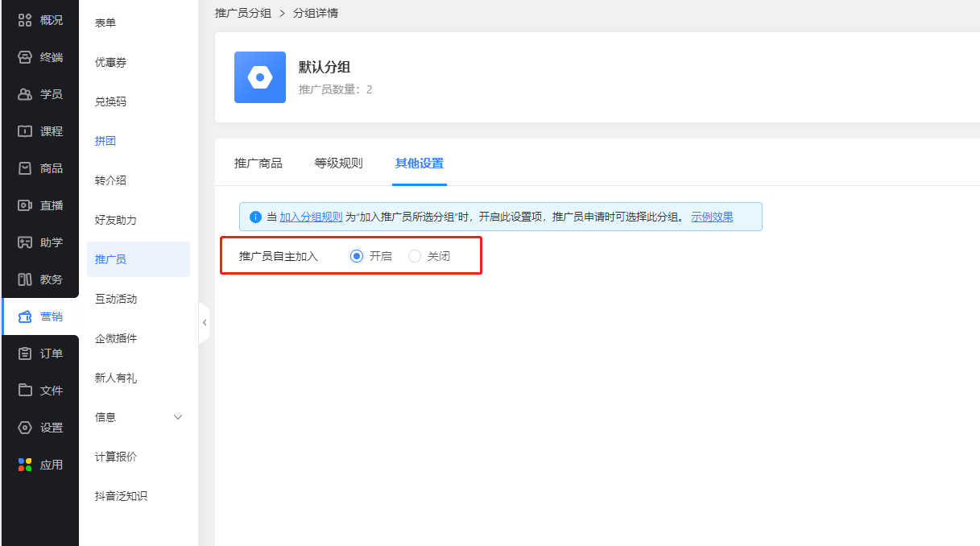Click the 默认分组 blue hexagon thumbnail
This screenshot has width=980, height=546.
[x=260, y=77]
